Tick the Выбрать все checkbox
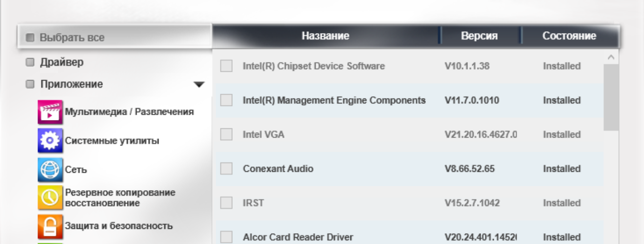644x244 pixels. coord(30,38)
